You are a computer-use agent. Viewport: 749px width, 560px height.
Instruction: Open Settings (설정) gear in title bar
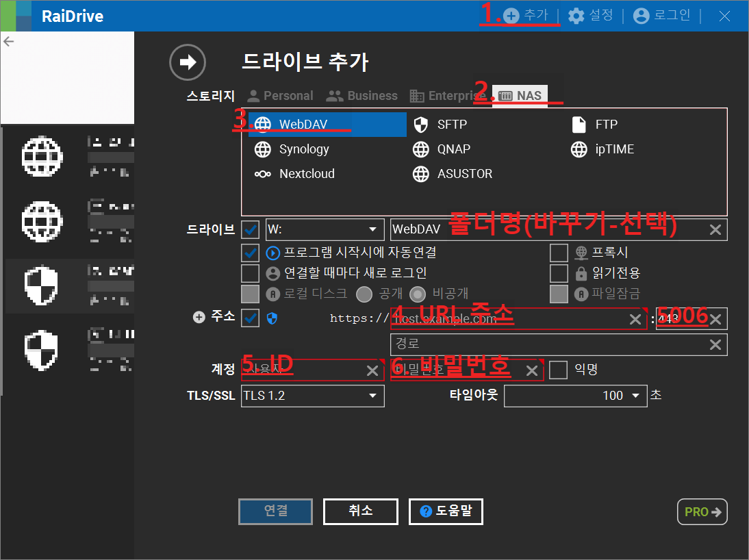click(590, 15)
